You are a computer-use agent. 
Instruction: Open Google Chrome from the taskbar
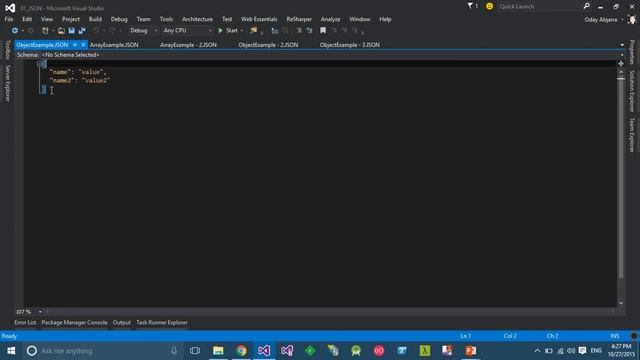(x=241, y=351)
